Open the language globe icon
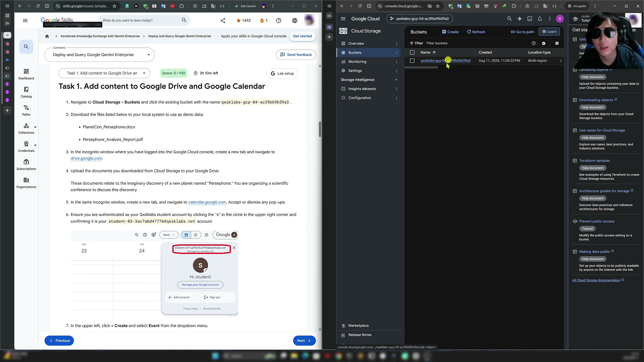Image resolution: width=644 pixels, height=362 pixels. (294, 20)
